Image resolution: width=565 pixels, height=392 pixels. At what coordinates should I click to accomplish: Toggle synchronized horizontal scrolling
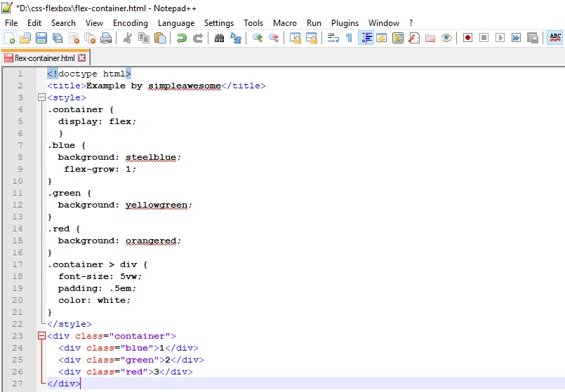click(312, 38)
